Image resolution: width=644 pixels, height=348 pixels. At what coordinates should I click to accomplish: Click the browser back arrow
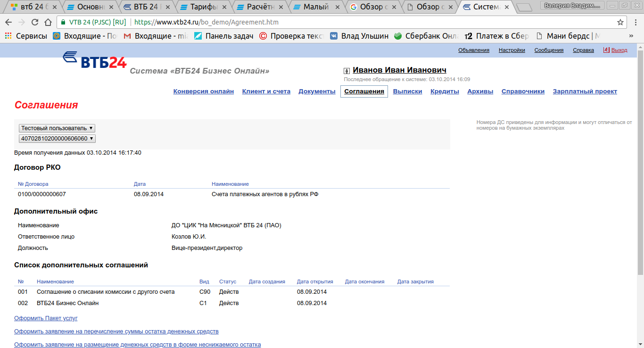(8, 22)
